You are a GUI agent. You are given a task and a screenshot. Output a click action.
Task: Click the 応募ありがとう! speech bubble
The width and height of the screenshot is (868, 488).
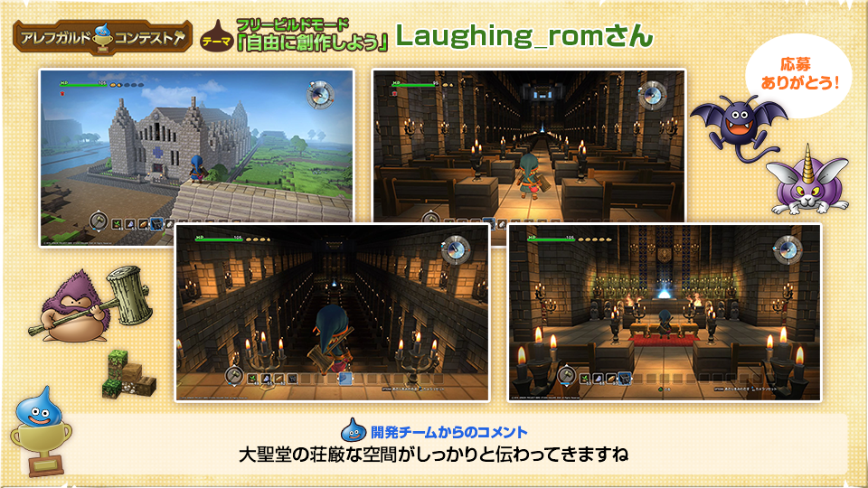798,74
